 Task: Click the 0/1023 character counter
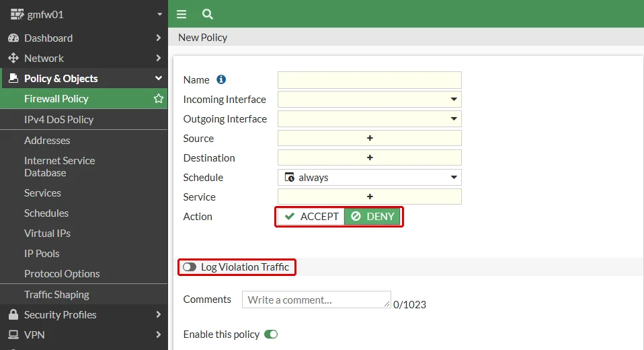[x=409, y=304]
